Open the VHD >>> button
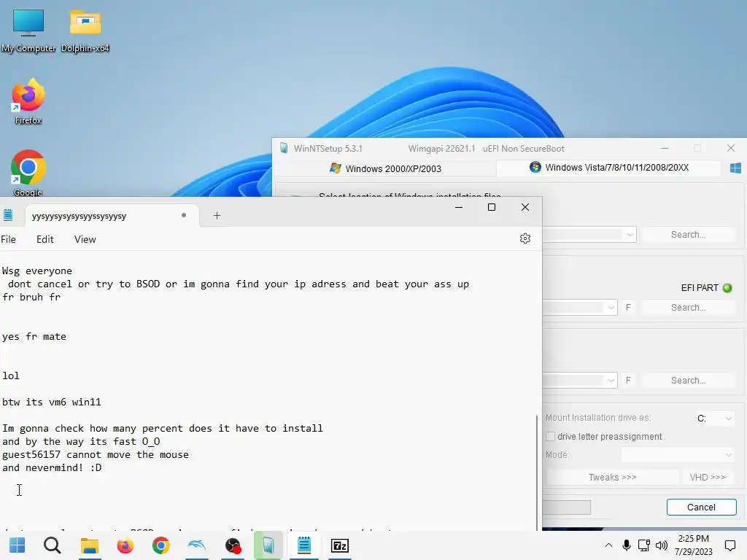 point(708,477)
